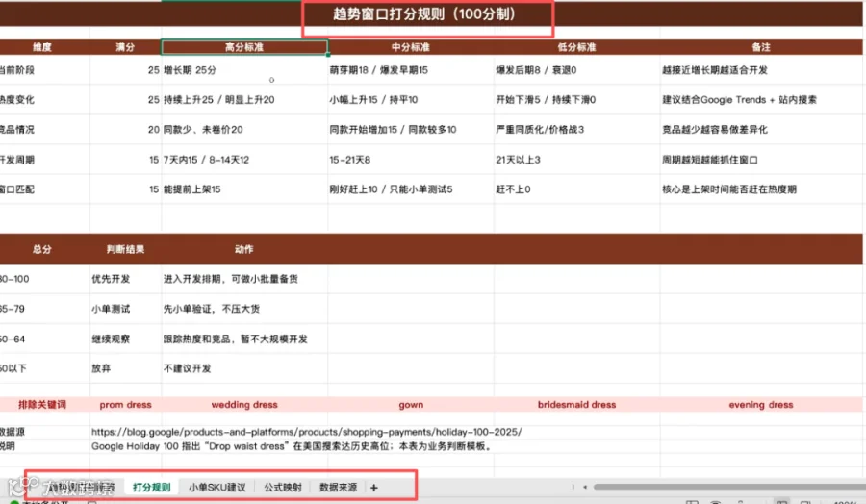
Task: Click the cell 同款开始增加15 / 同款较多10
Action: click(411, 130)
